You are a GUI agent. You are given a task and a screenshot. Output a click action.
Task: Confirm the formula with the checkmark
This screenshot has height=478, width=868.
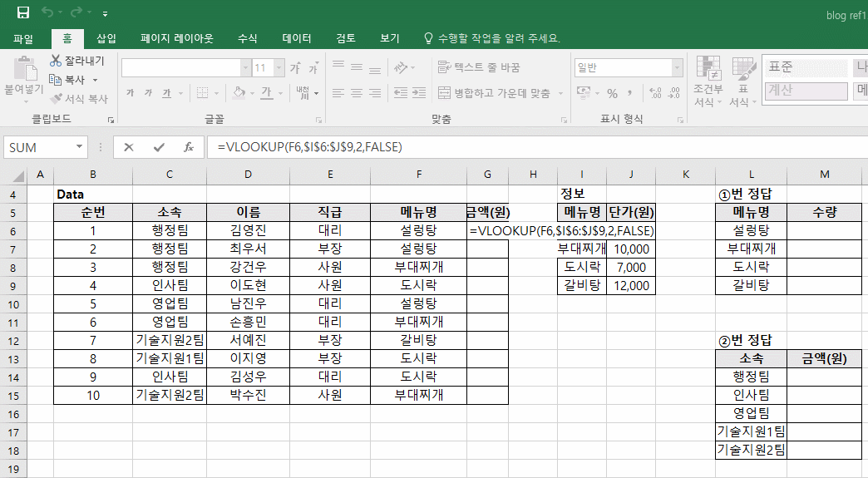coord(159,147)
